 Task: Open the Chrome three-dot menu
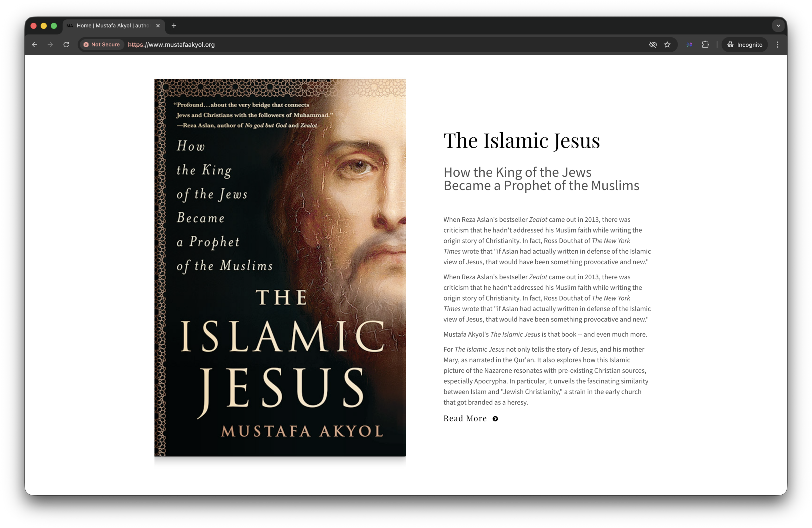tap(777, 45)
